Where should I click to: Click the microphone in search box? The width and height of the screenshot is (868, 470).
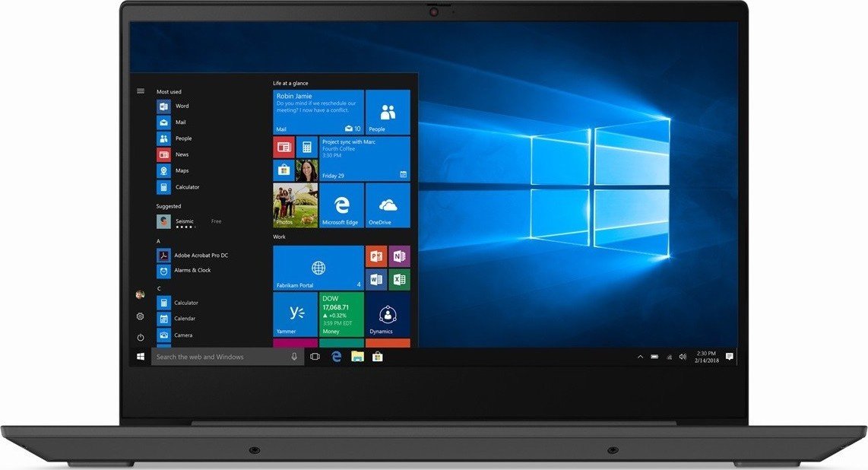coord(294,357)
